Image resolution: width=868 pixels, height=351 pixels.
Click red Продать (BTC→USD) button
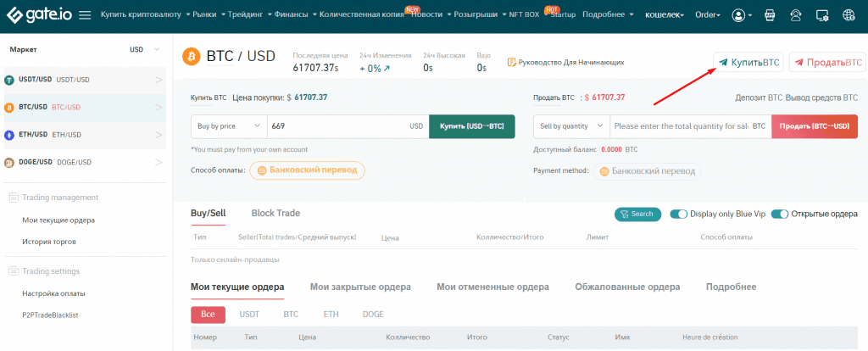[x=815, y=127]
